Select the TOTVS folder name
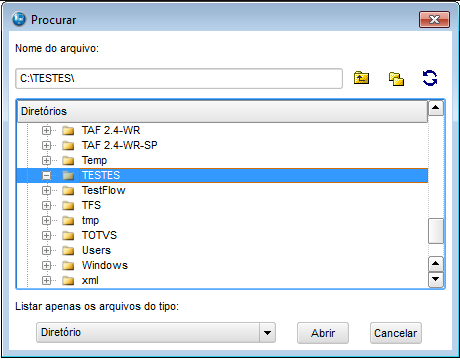This screenshot has width=460, height=360. (99, 235)
